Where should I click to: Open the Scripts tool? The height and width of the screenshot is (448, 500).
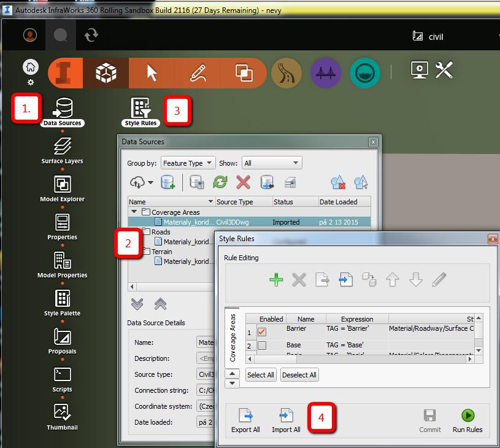click(62, 379)
